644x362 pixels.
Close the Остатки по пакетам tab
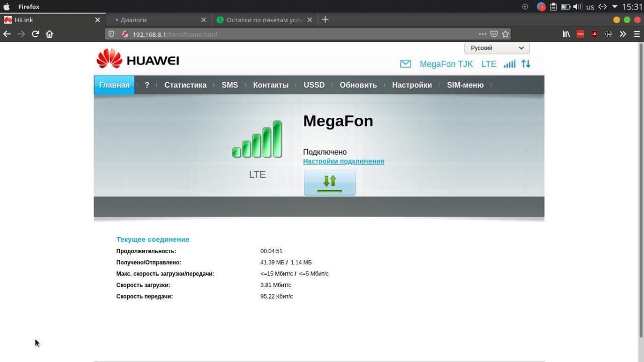pos(309,20)
